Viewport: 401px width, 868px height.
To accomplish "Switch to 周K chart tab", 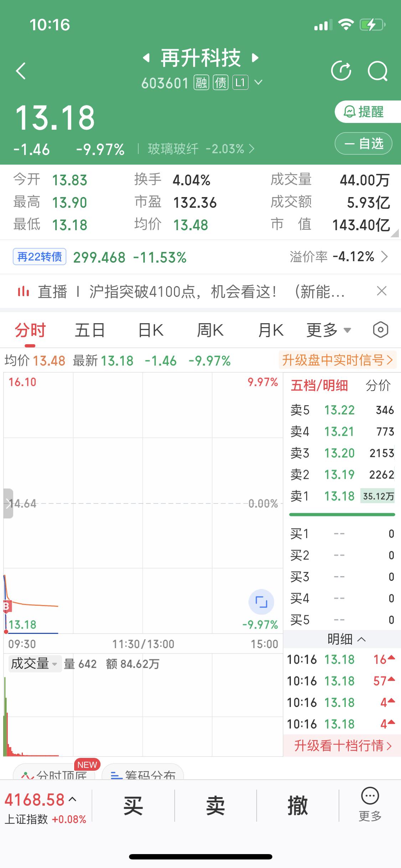I will [210, 330].
